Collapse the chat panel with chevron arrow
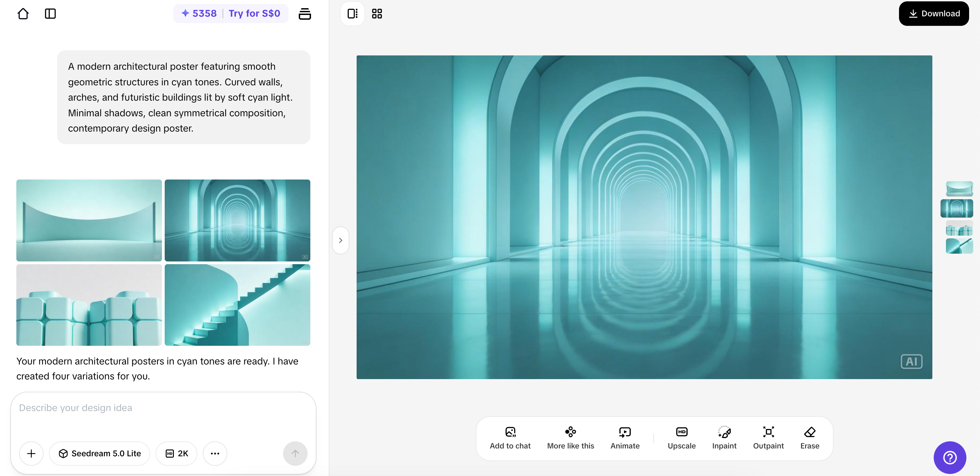This screenshot has height=476, width=980. 341,240
